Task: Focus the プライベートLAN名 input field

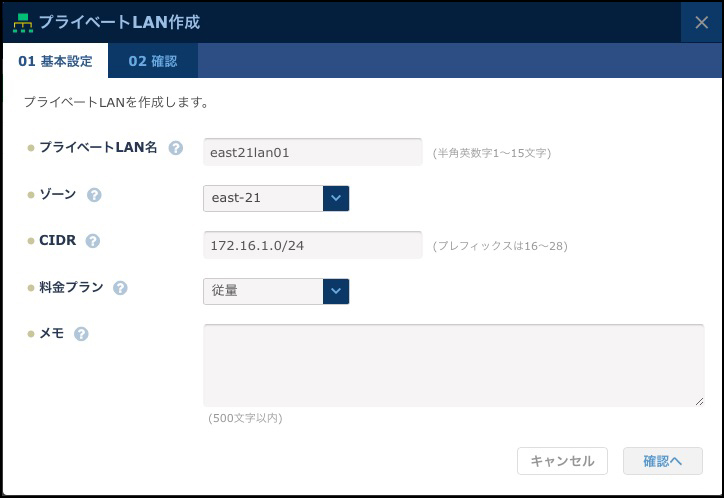Action: coord(312,152)
